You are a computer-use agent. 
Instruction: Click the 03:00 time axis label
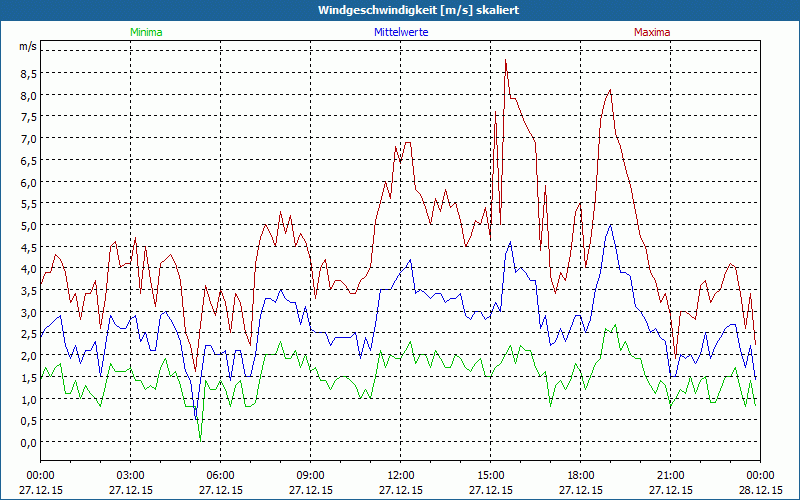click(x=131, y=476)
